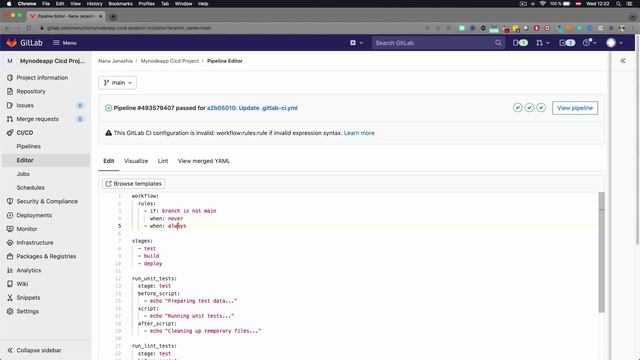Click 'run_unit_tests:' in the editor
The height and width of the screenshot is (360, 640).
coord(154,278)
